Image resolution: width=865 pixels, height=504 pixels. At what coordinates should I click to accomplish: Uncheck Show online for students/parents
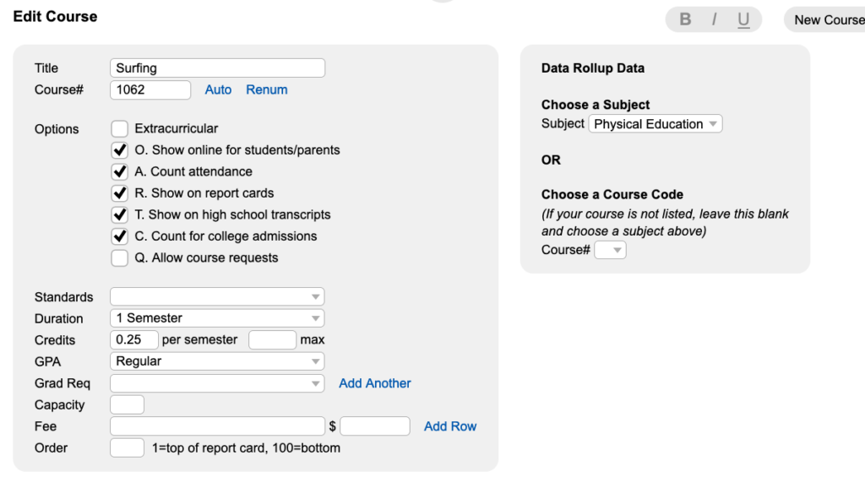(x=119, y=150)
